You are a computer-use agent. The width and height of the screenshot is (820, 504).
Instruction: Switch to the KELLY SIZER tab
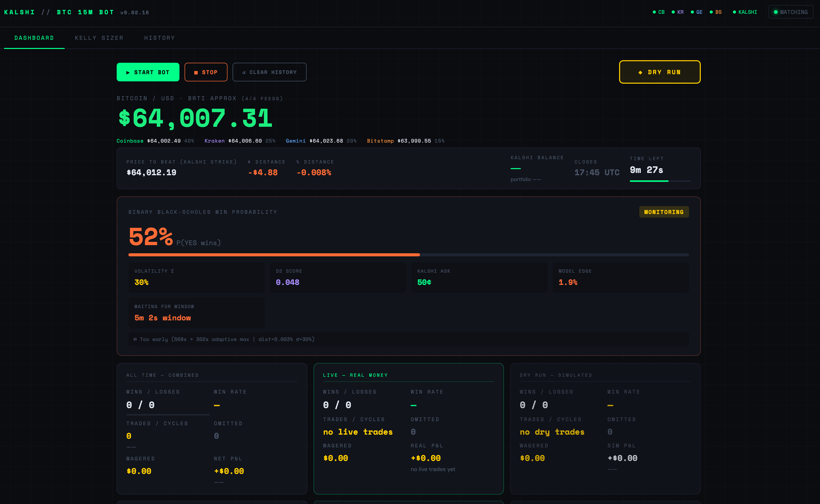click(99, 38)
